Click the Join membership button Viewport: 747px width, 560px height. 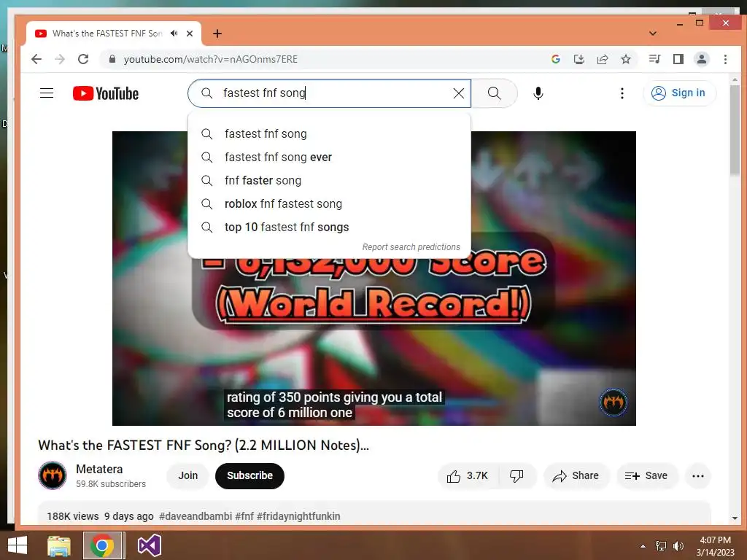click(x=187, y=475)
